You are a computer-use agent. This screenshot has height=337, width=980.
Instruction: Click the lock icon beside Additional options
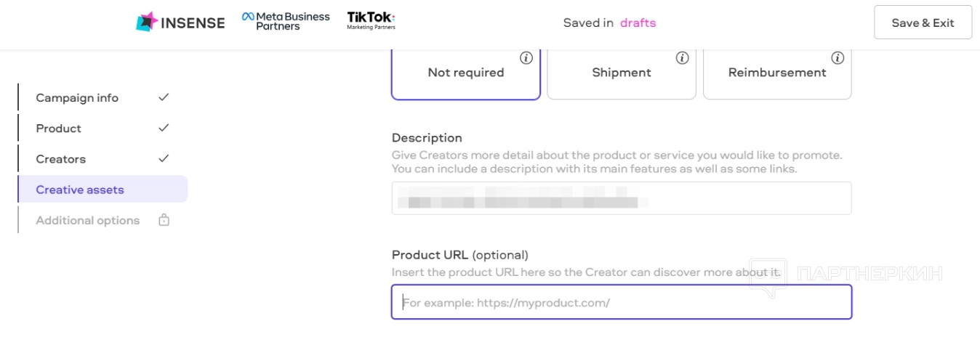click(x=164, y=220)
